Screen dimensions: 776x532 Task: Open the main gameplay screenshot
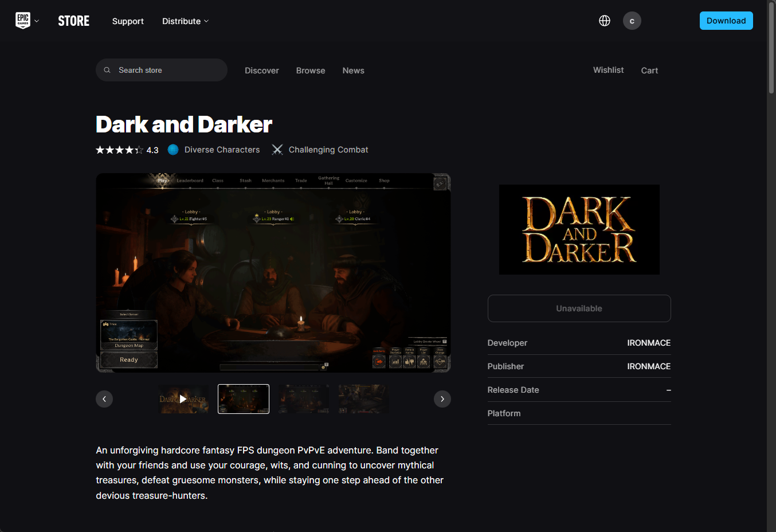click(273, 273)
